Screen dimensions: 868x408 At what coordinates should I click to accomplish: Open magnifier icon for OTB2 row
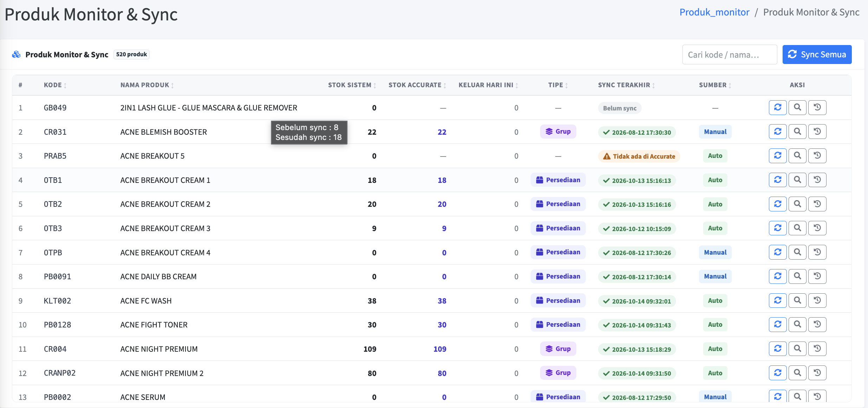click(797, 204)
